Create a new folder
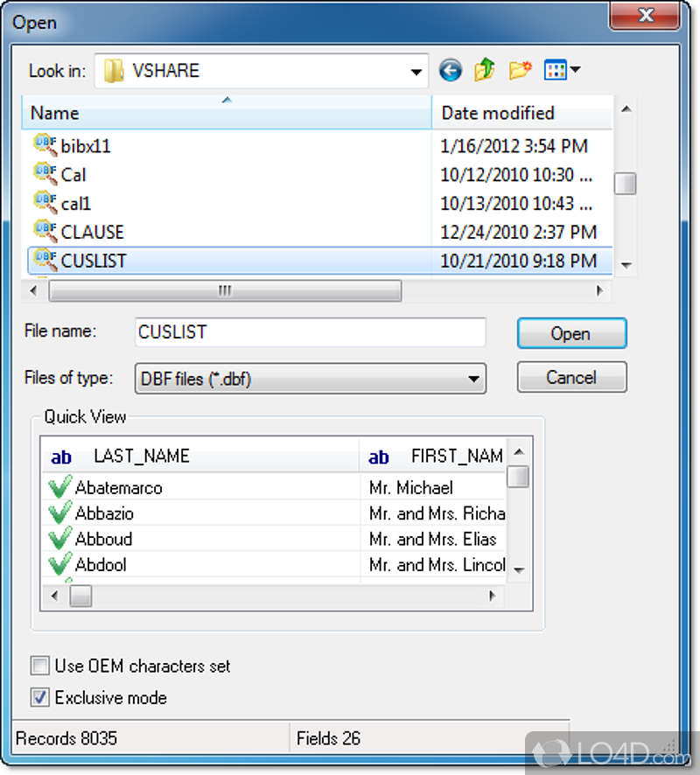Viewport: 700px width, 775px height. (x=520, y=70)
